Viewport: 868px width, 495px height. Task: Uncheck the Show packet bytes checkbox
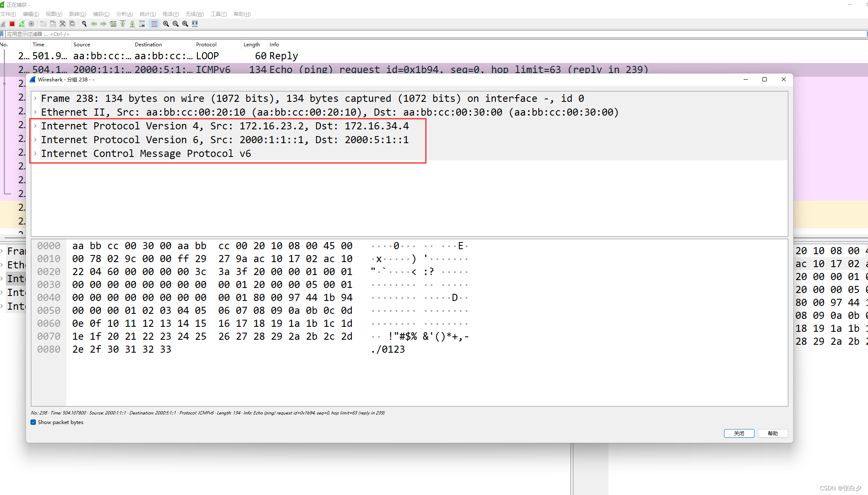[x=33, y=422]
